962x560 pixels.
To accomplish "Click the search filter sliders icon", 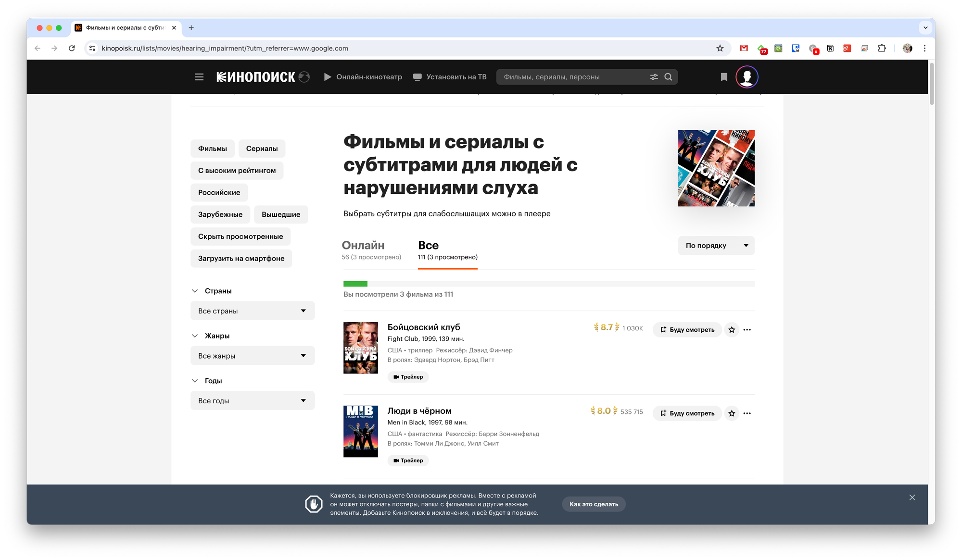I will [x=654, y=77].
